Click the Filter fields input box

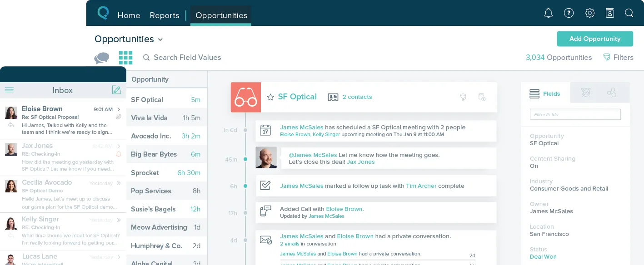pos(575,114)
